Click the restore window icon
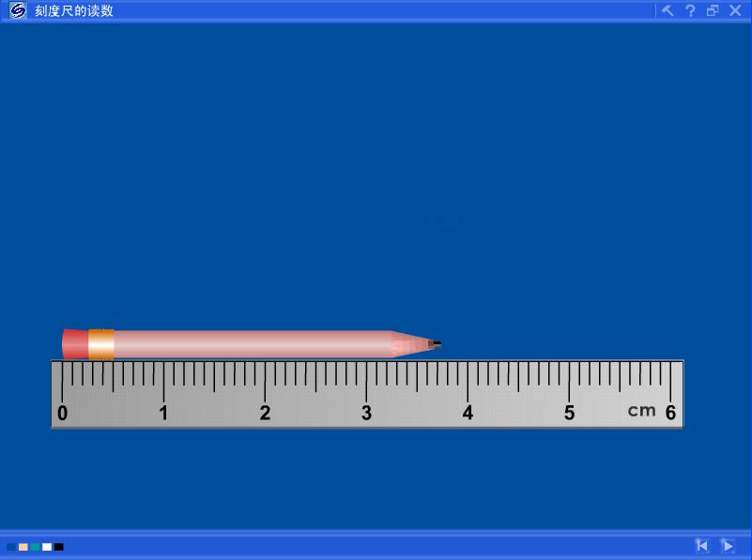 713,11
